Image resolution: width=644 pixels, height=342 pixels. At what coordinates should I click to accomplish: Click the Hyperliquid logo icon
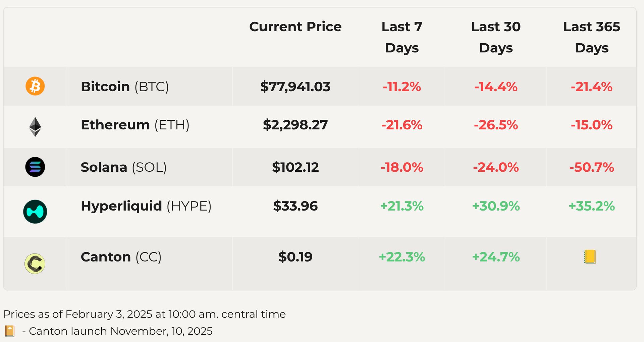point(35,212)
